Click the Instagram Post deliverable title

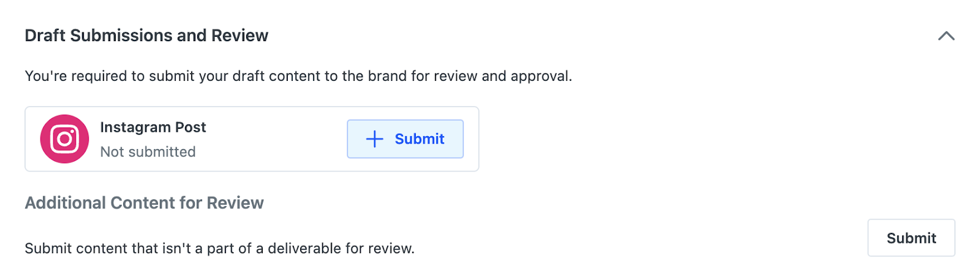pyautogui.click(x=153, y=128)
